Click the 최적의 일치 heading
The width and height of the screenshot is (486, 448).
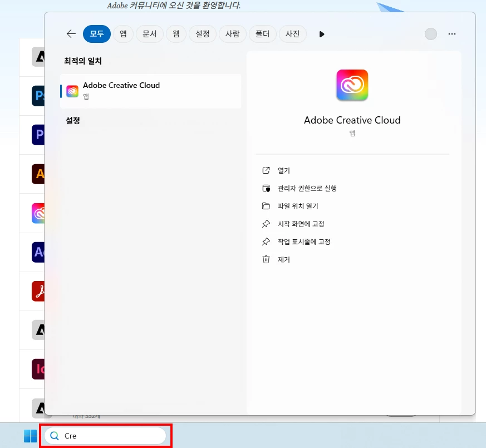83,61
